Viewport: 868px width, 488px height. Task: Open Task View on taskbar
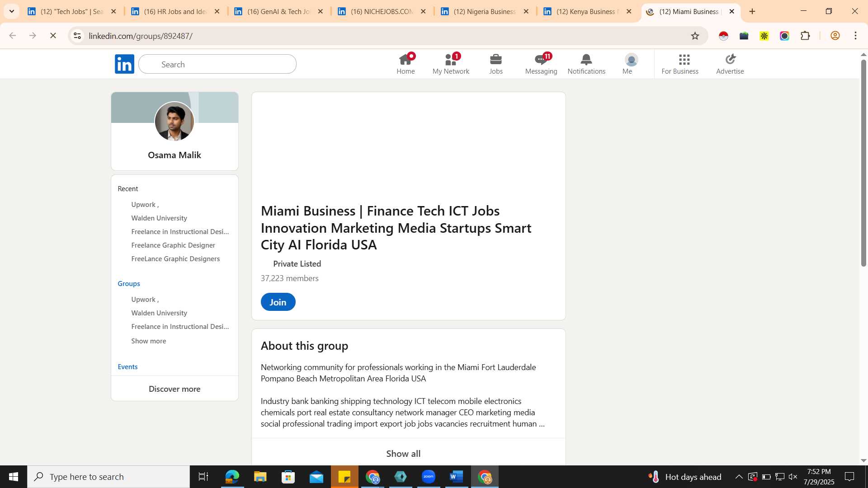point(203,477)
